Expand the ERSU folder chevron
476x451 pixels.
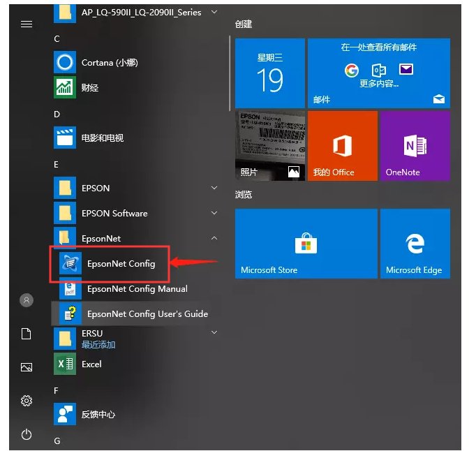point(214,332)
